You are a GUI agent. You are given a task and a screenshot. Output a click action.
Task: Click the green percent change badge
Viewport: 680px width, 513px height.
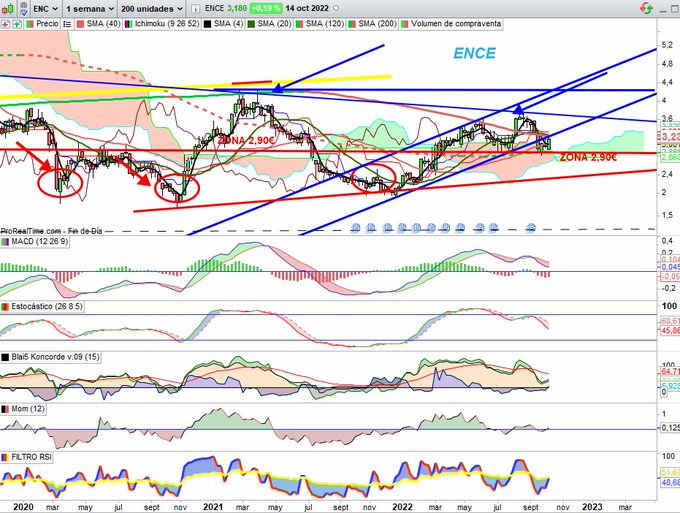(x=266, y=8)
